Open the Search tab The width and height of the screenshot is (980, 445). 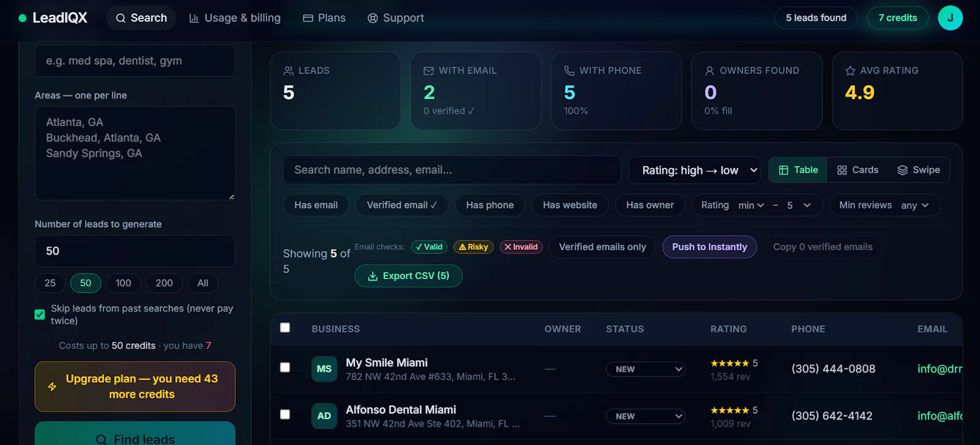[x=141, y=18]
